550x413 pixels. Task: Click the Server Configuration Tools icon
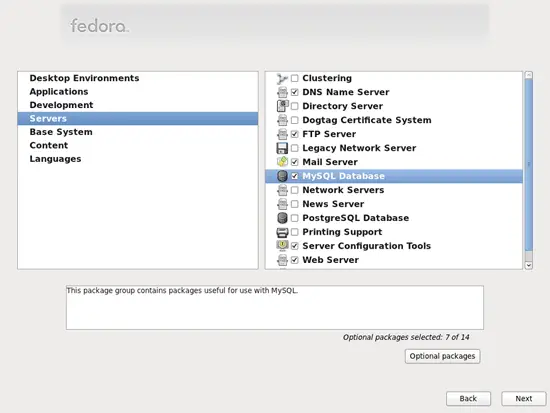pyautogui.click(x=282, y=246)
